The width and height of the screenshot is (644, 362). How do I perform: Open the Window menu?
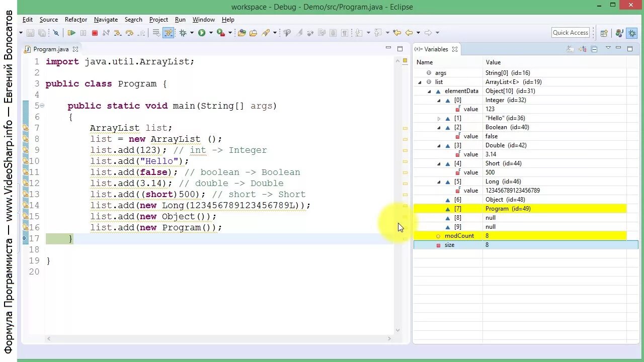pyautogui.click(x=204, y=20)
